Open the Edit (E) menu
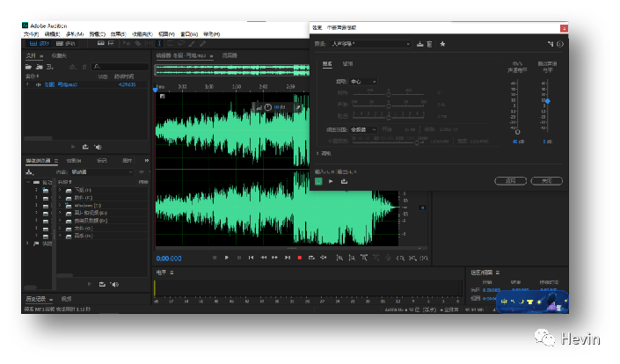Viewport: 620px width, 364px height. 52,34
